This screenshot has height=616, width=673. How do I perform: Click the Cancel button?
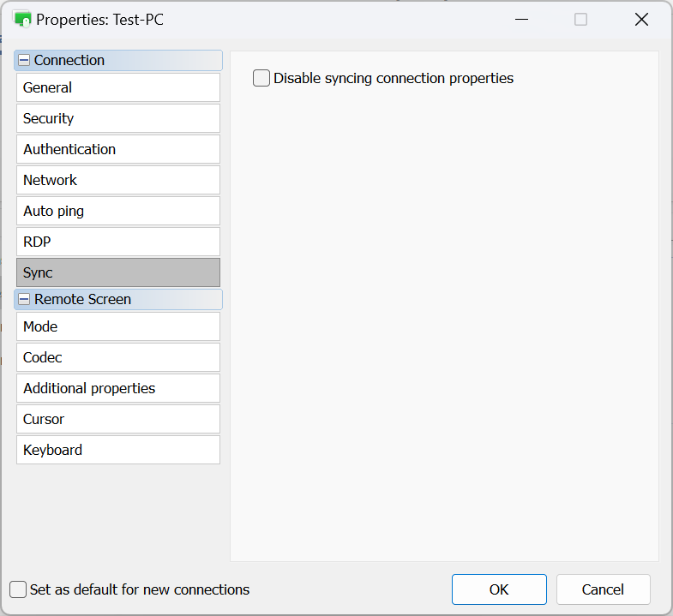(x=603, y=589)
